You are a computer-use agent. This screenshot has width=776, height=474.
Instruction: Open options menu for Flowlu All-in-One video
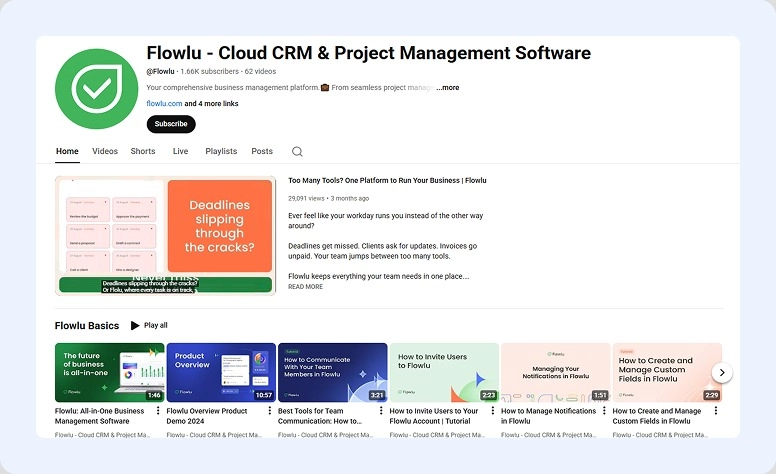coord(158,411)
